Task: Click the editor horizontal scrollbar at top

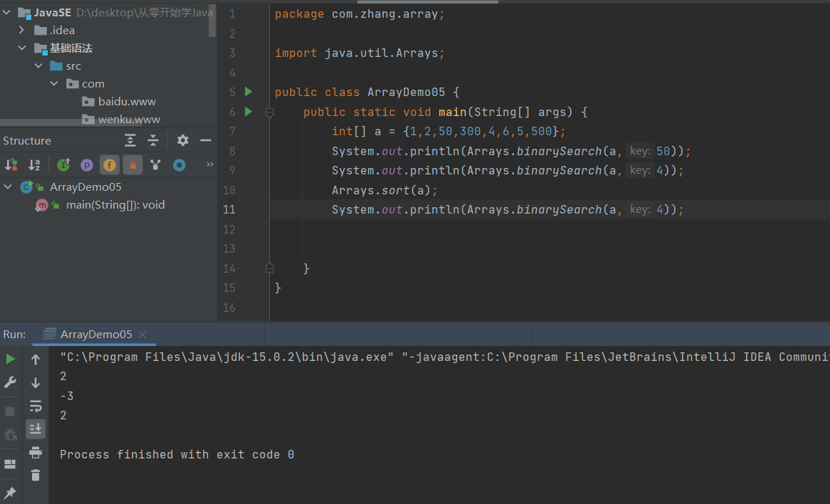Action: [x=428, y=1]
